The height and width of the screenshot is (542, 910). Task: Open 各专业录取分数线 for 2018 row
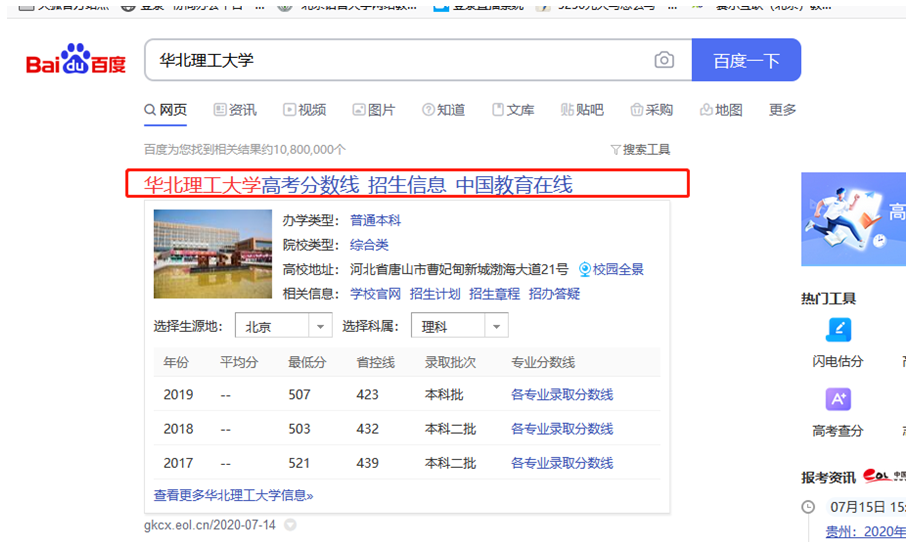coord(562,429)
